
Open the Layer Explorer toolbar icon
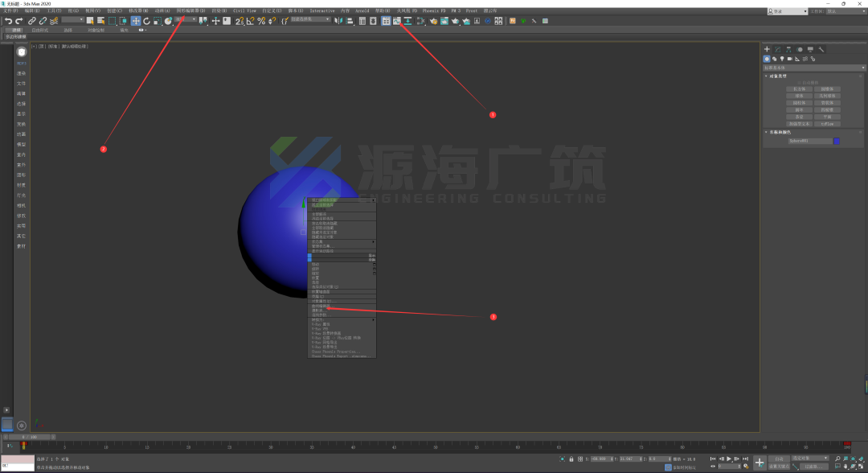[373, 21]
